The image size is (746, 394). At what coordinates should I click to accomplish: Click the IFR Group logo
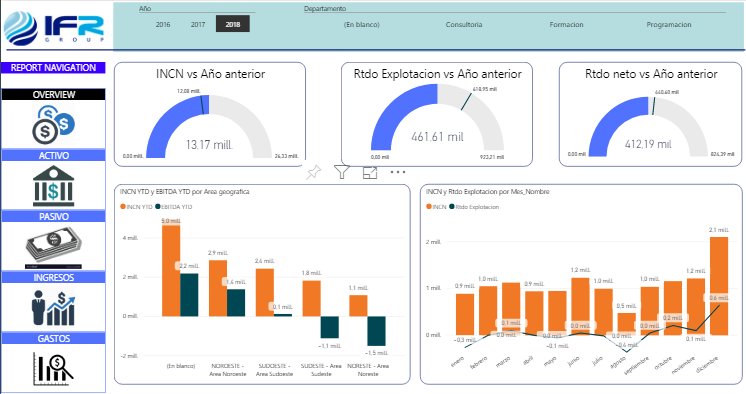pyautogui.click(x=54, y=28)
